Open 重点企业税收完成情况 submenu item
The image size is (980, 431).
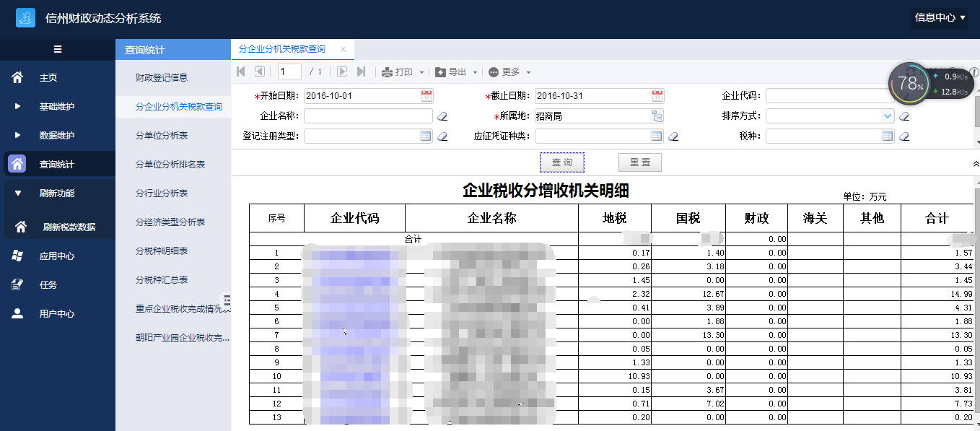pyautogui.click(x=183, y=309)
